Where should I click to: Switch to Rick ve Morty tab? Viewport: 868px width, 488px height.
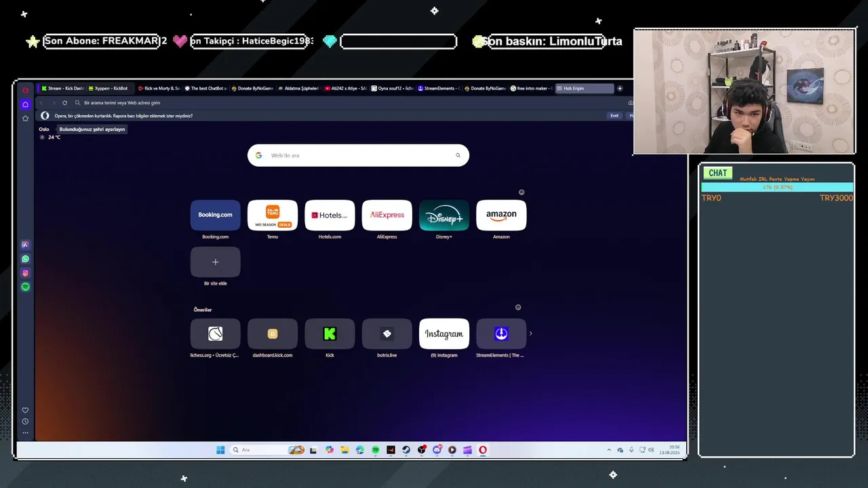point(158,88)
